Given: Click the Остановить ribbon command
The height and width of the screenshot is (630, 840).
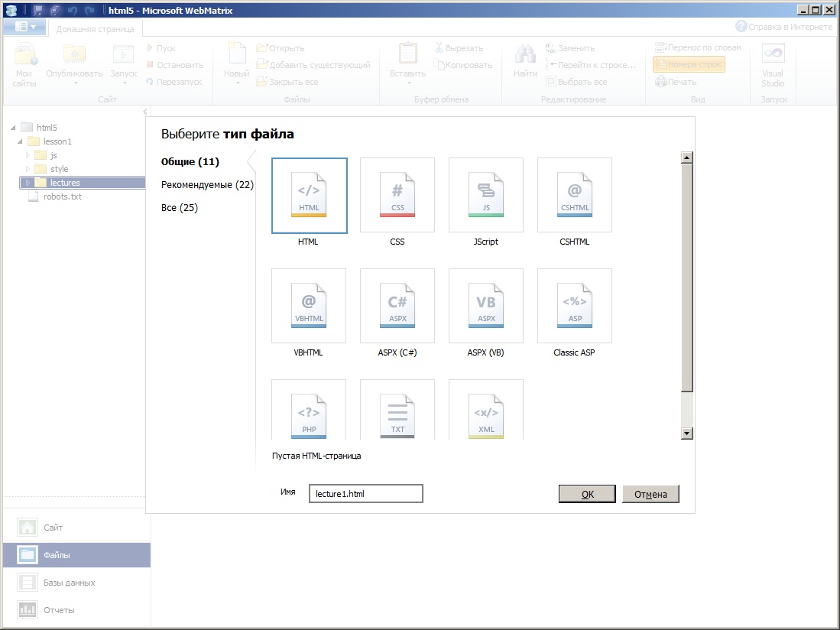Looking at the screenshot, I should pos(174,65).
